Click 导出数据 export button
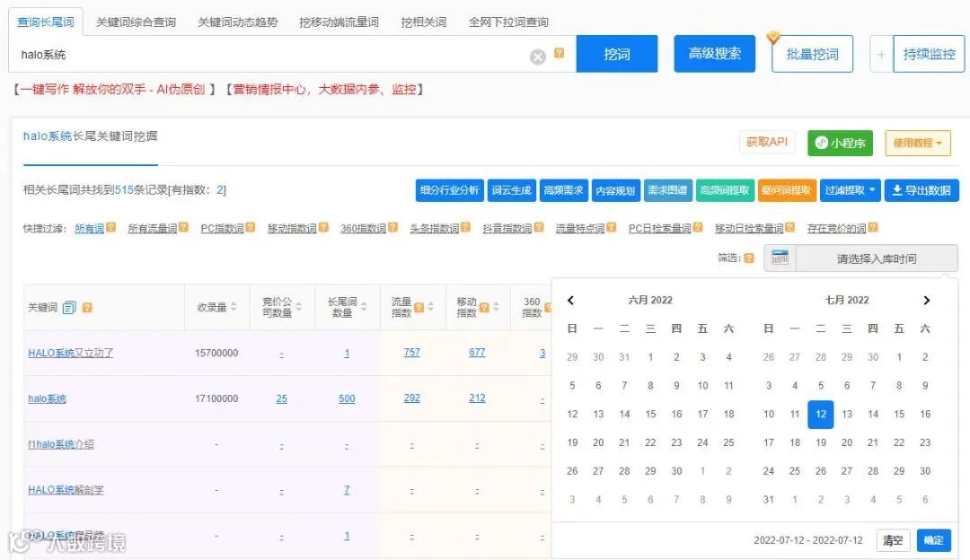Screen dimensions: 970x560 [921, 190]
